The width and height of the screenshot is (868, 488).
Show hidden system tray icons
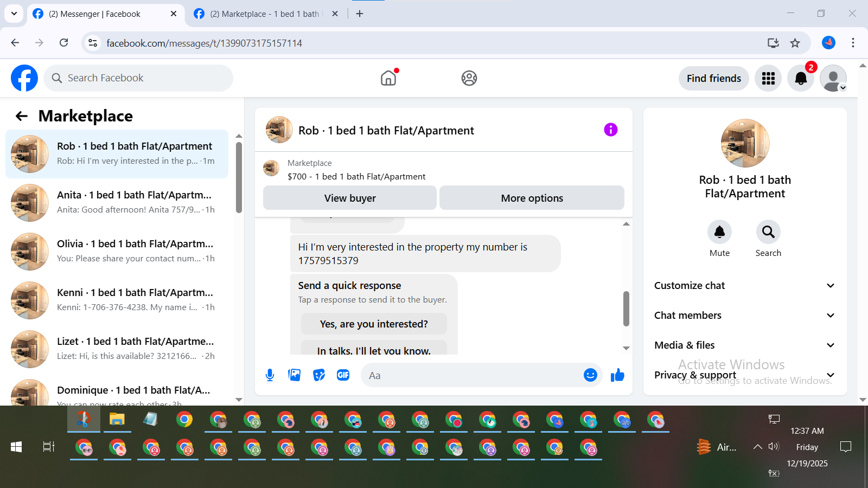757,447
